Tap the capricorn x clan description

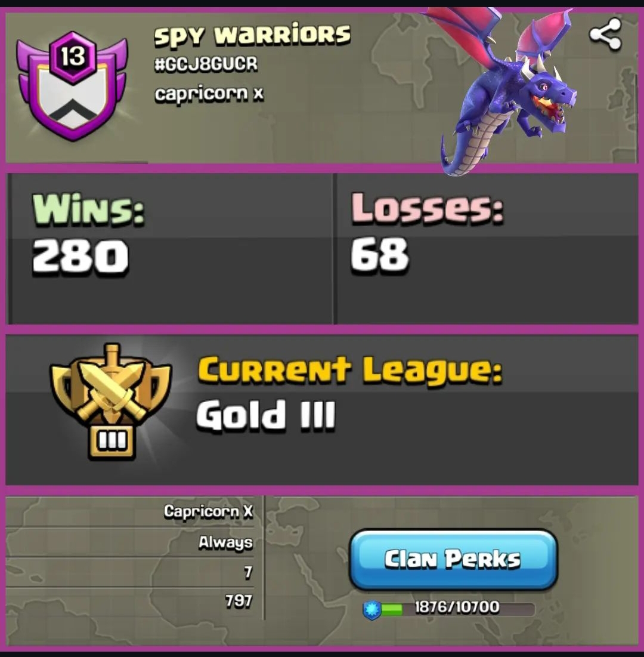coord(209,94)
